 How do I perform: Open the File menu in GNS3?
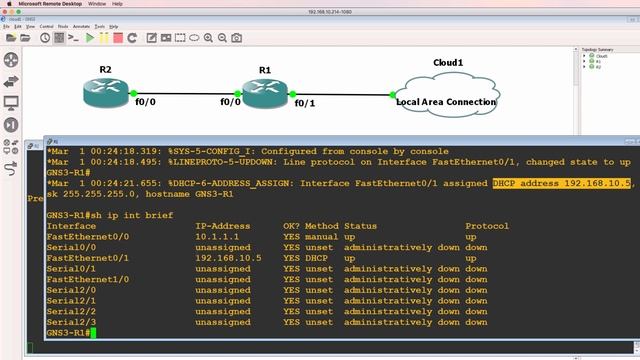pos(6,27)
